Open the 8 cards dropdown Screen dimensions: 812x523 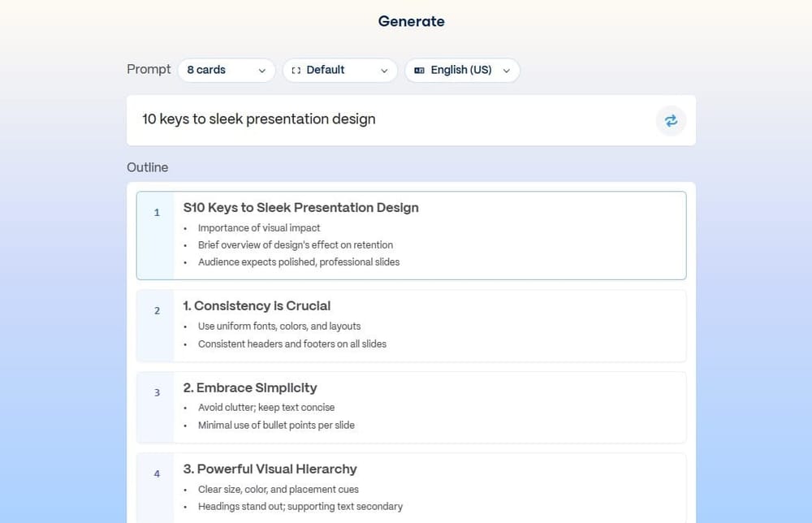227,70
